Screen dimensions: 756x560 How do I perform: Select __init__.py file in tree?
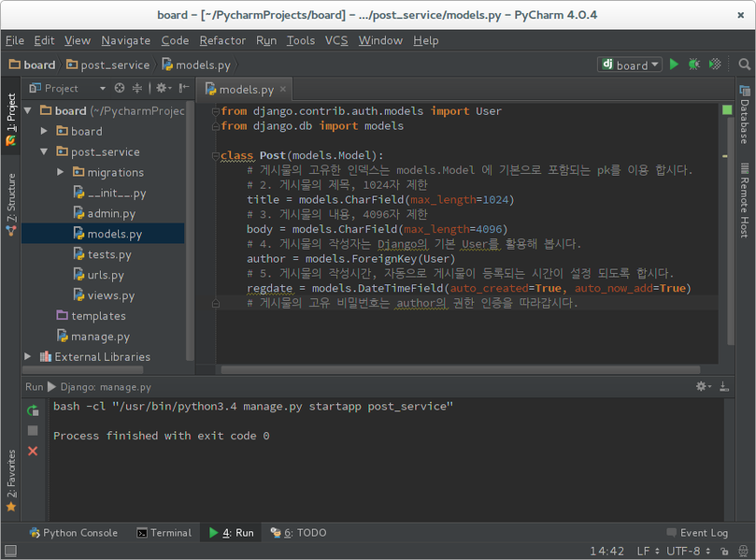(x=109, y=193)
